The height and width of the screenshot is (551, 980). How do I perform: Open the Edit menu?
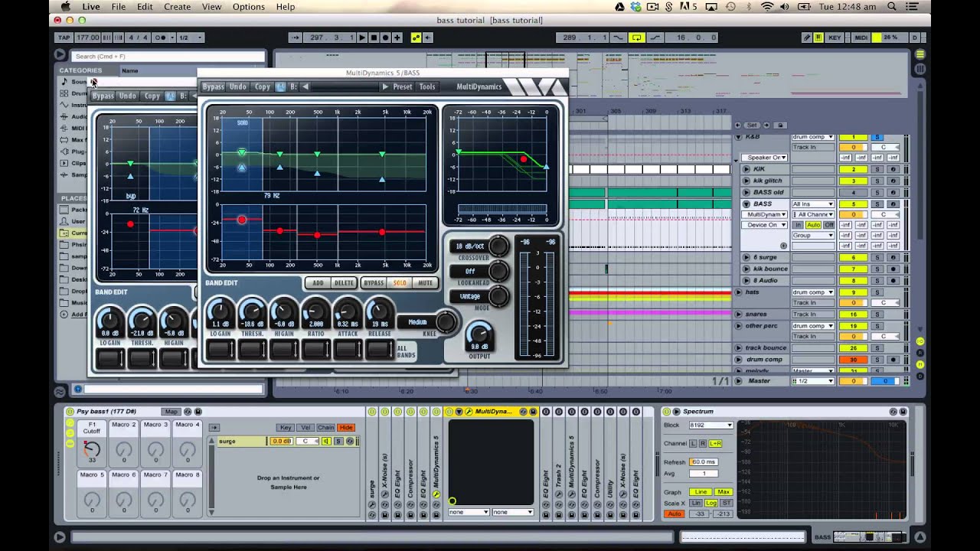pos(145,7)
